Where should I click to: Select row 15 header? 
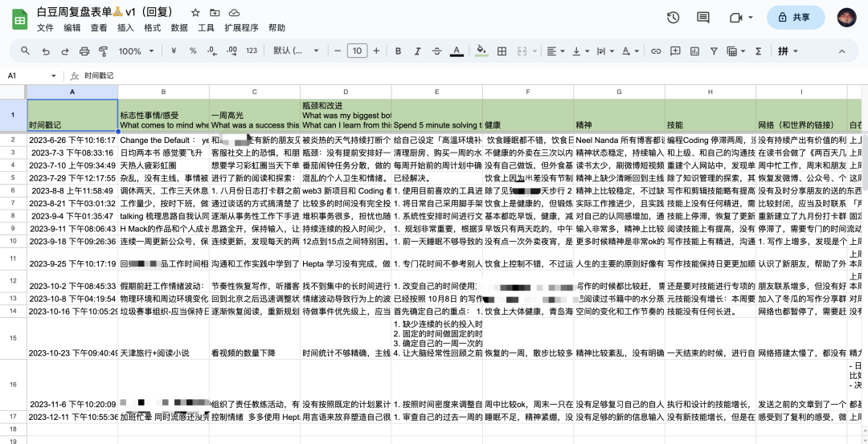click(x=14, y=338)
